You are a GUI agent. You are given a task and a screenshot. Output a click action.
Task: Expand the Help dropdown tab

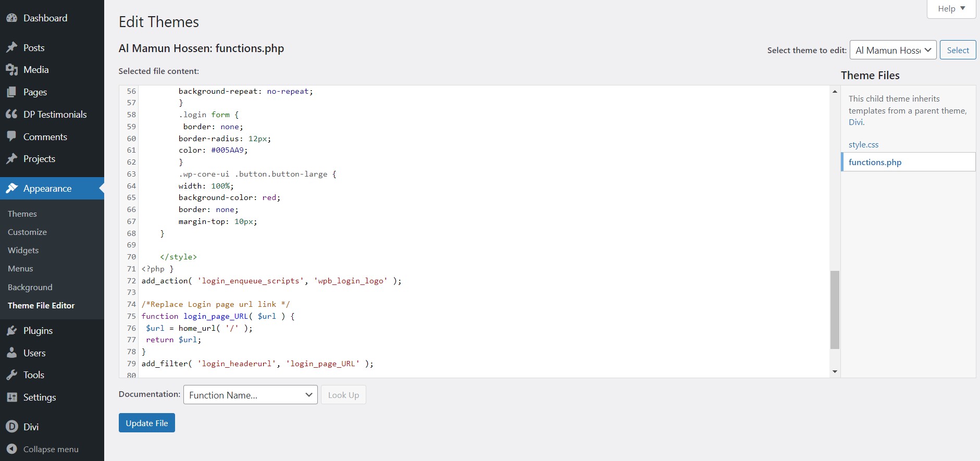click(x=951, y=9)
